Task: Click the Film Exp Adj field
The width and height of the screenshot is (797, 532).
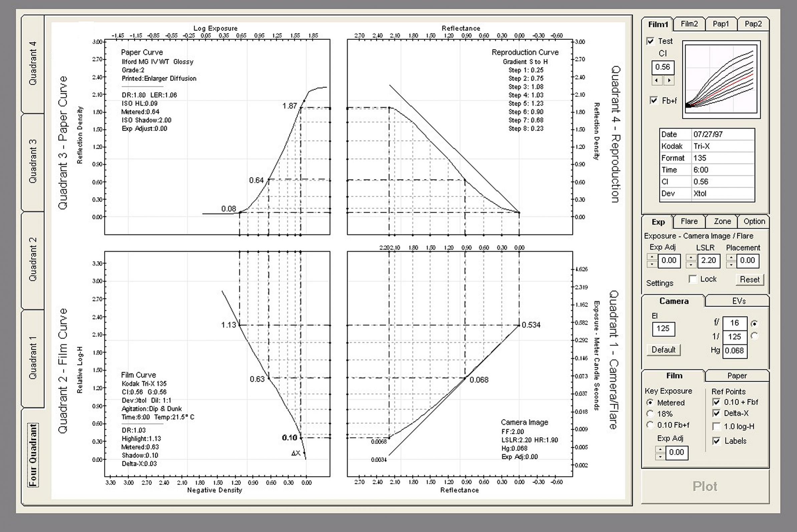Action: click(676, 453)
